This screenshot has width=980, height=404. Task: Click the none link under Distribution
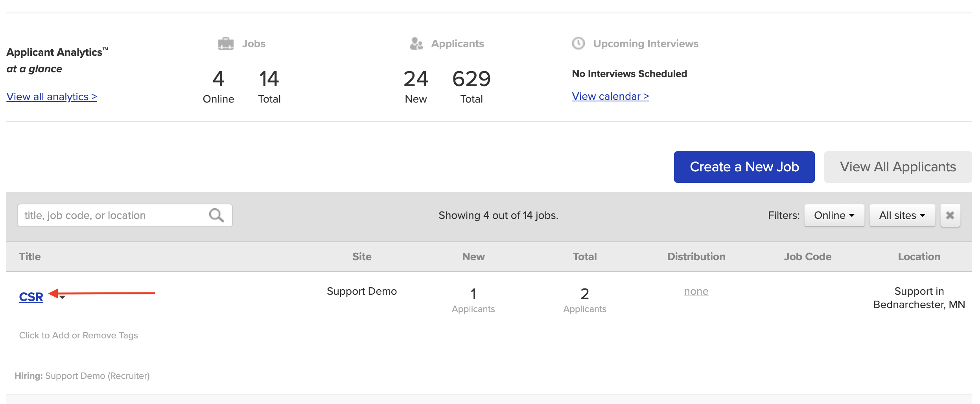pos(696,291)
